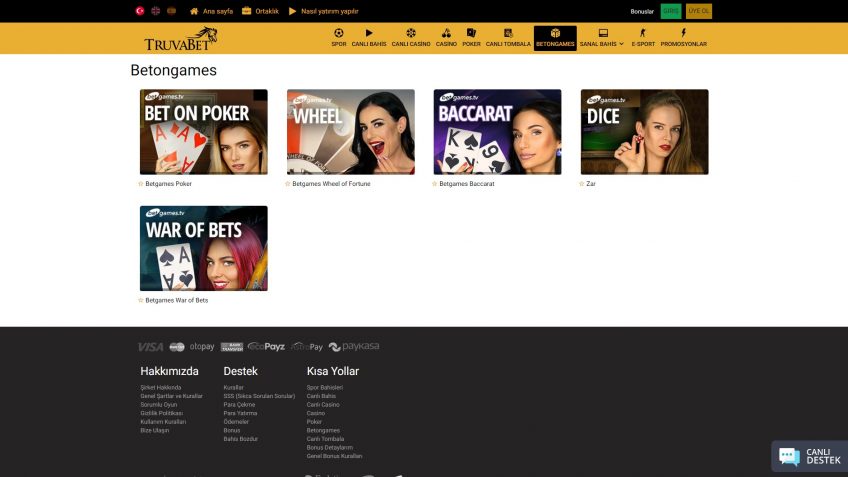Click the Betgames Poker title text
Viewport: 848px width, 477px height.
168,184
